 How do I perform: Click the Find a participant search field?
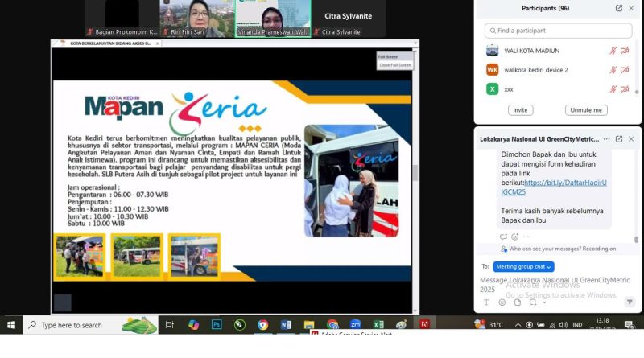558,31
